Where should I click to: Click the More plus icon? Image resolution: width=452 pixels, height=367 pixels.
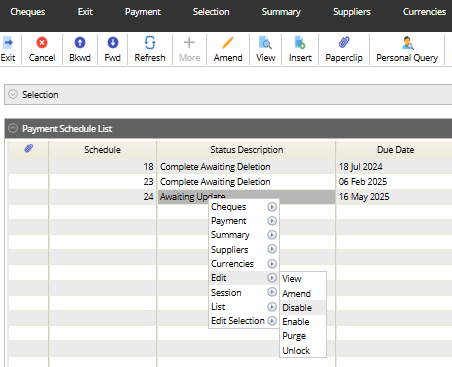click(x=189, y=43)
